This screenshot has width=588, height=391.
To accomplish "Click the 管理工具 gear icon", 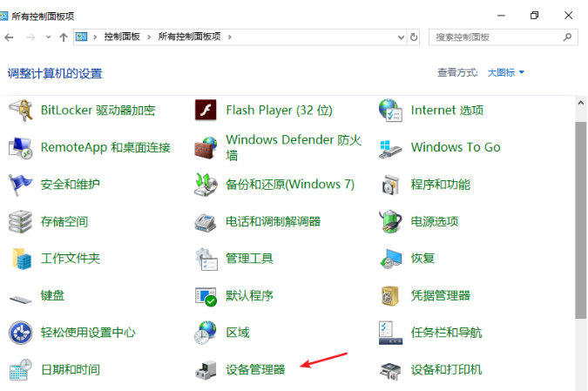I will point(206,259).
